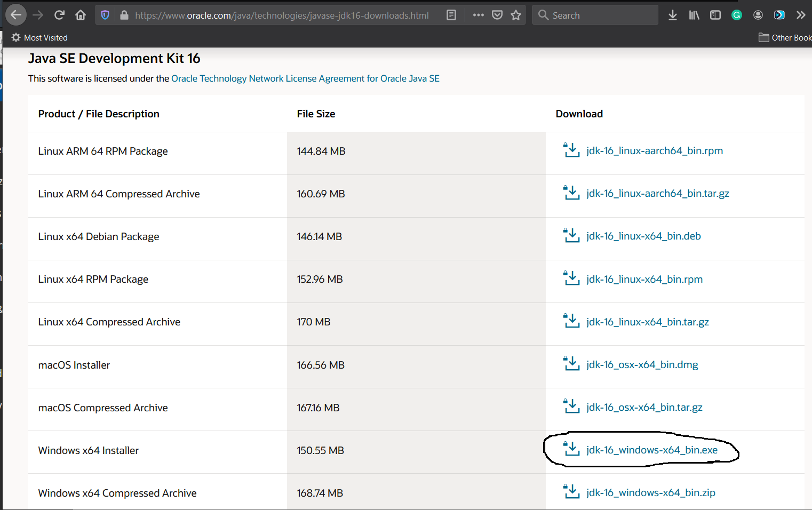This screenshot has height=510, width=812.
Task: Open Most Visited bookmarks folder
Action: [x=39, y=37]
